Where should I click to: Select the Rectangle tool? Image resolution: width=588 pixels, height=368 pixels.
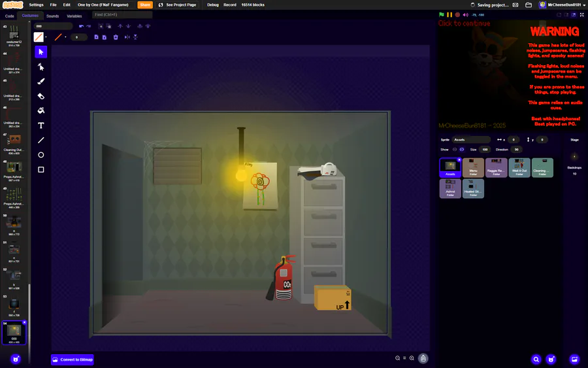pyautogui.click(x=41, y=169)
